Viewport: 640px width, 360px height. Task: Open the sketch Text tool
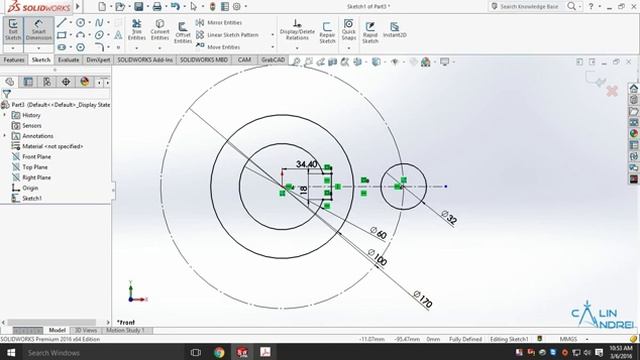click(x=118, y=35)
